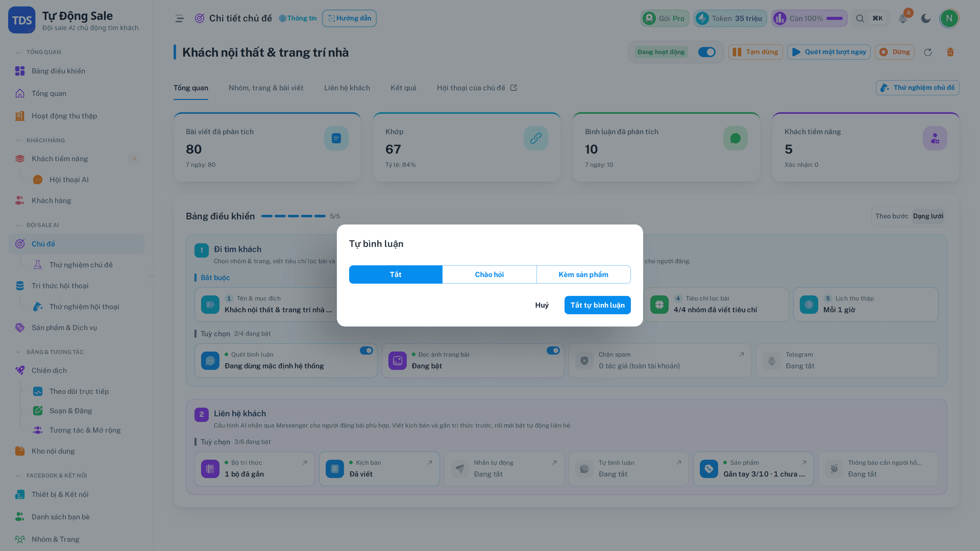Viewport: 980px width, 551px height.
Task: Go to Hoạt động thu thập
Action: (77, 116)
